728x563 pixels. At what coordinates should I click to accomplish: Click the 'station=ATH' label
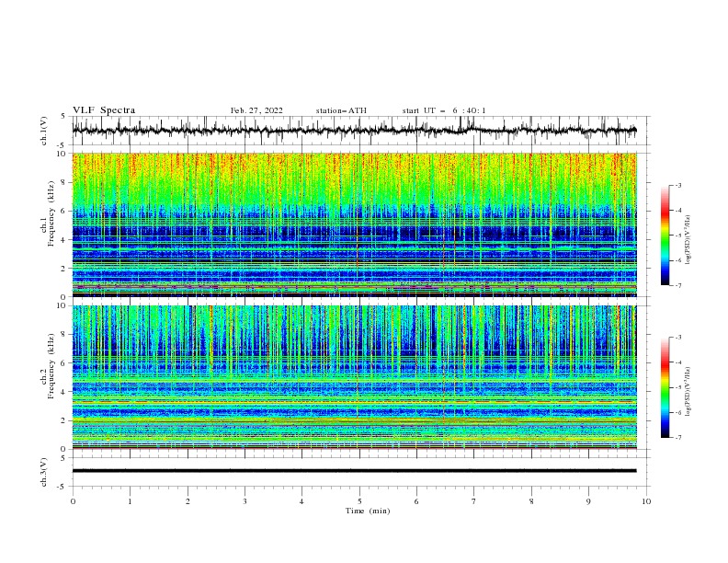pyautogui.click(x=341, y=110)
